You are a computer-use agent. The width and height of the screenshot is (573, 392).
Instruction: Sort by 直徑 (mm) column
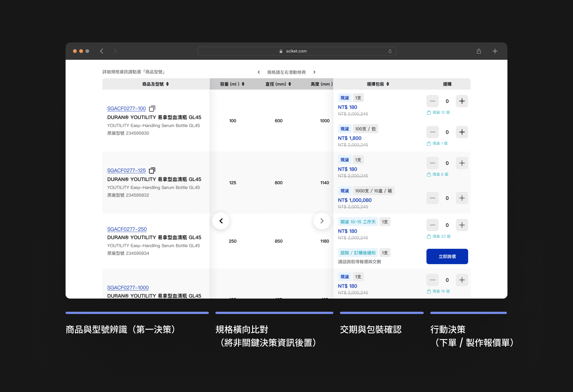click(289, 84)
